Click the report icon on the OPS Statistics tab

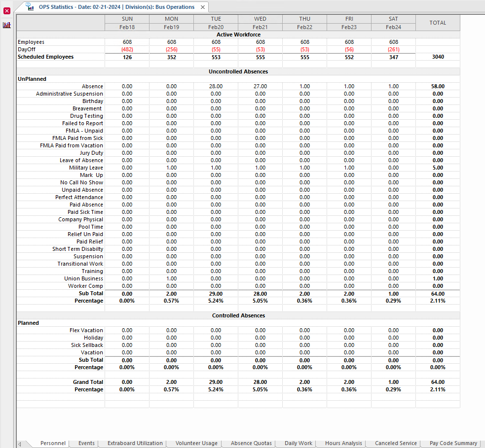tap(31, 7)
